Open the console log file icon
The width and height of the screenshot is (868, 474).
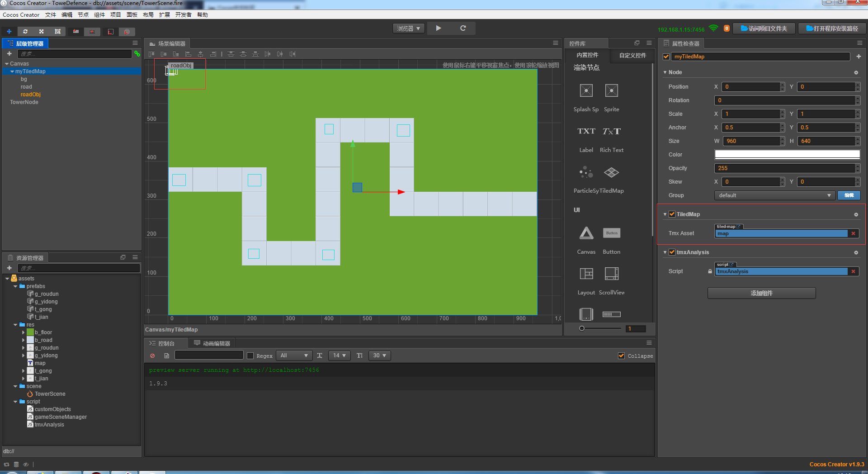(x=166, y=356)
